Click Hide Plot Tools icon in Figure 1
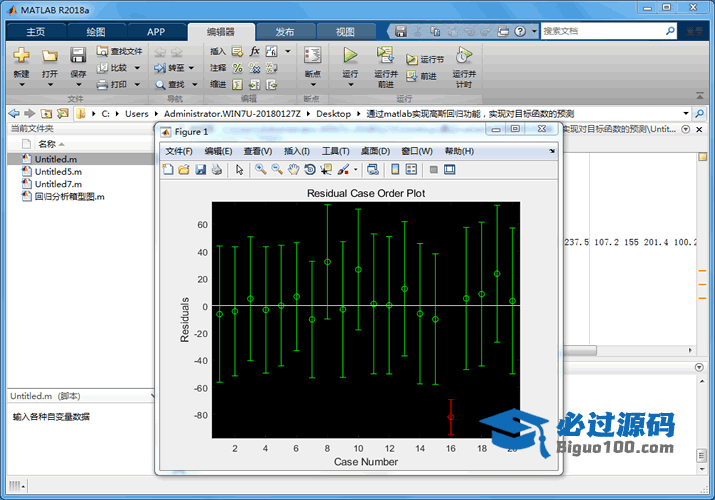The image size is (715, 500). 434,170
